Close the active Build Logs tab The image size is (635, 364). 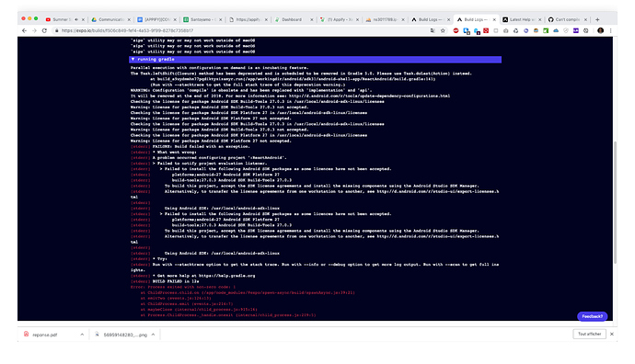pos(494,19)
